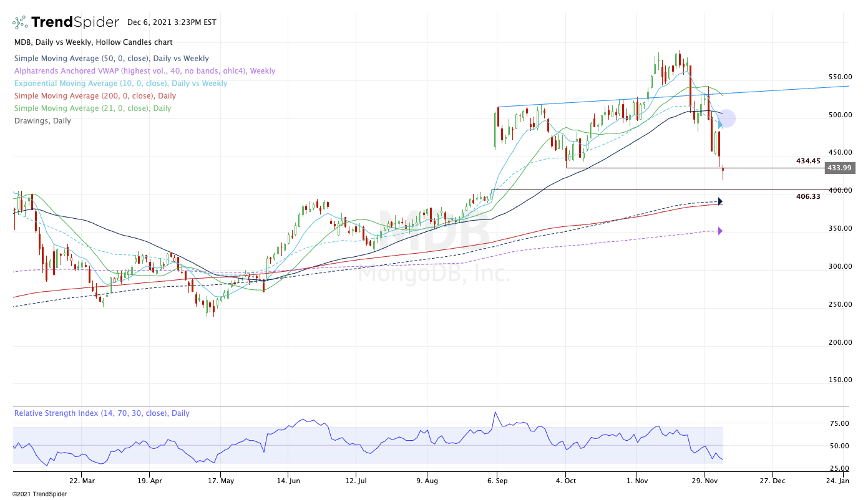Image resolution: width=868 pixels, height=500 pixels.
Task: Click the 406.33 support level label
Action: pyautogui.click(x=807, y=196)
